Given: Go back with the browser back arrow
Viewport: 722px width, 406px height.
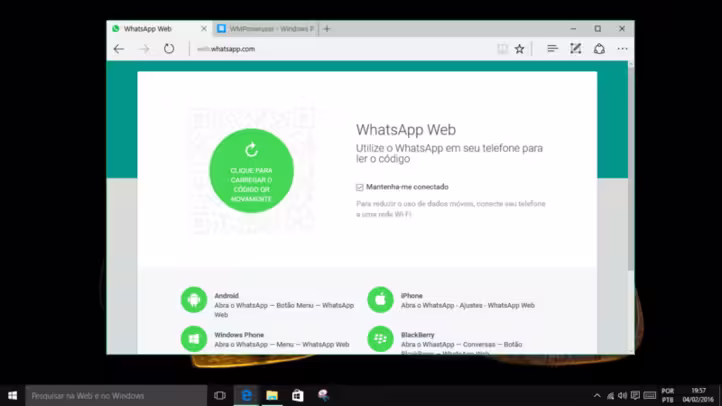Looking at the screenshot, I should click(119, 49).
